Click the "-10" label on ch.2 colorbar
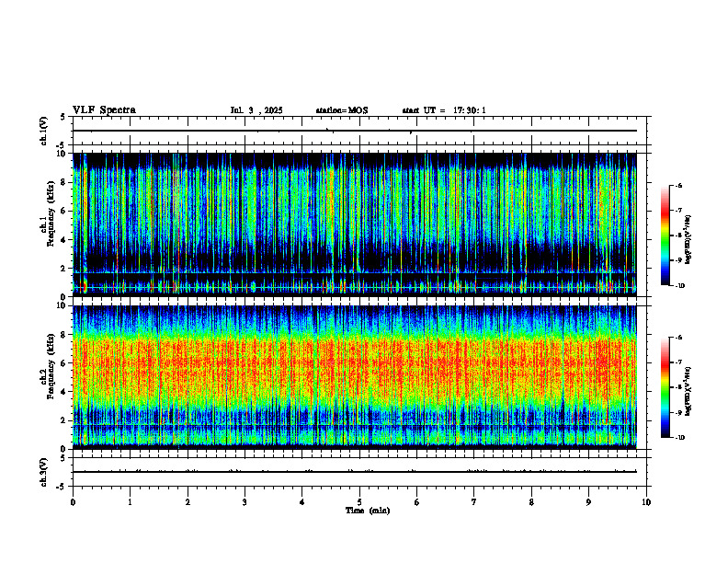The height and width of the screenshot is (563, 728). pos(679,437)
